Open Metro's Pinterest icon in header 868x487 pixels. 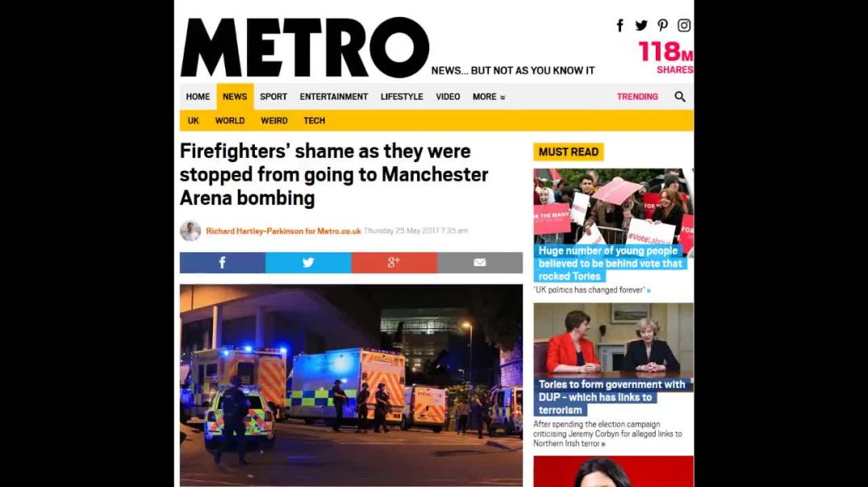pos(662,26)
